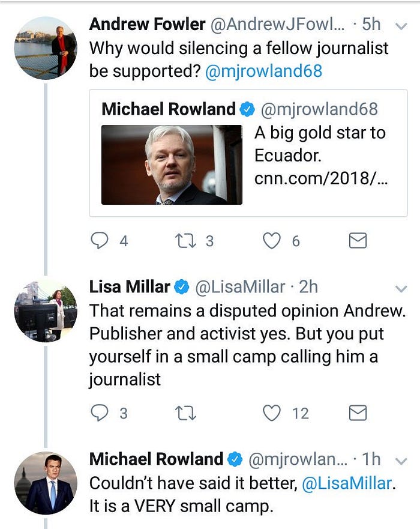Image resolution: width=420 pixels, height=529 pixels.
Task: Reply to Andrew Fowler's tweet
Action: coord(100,241)
